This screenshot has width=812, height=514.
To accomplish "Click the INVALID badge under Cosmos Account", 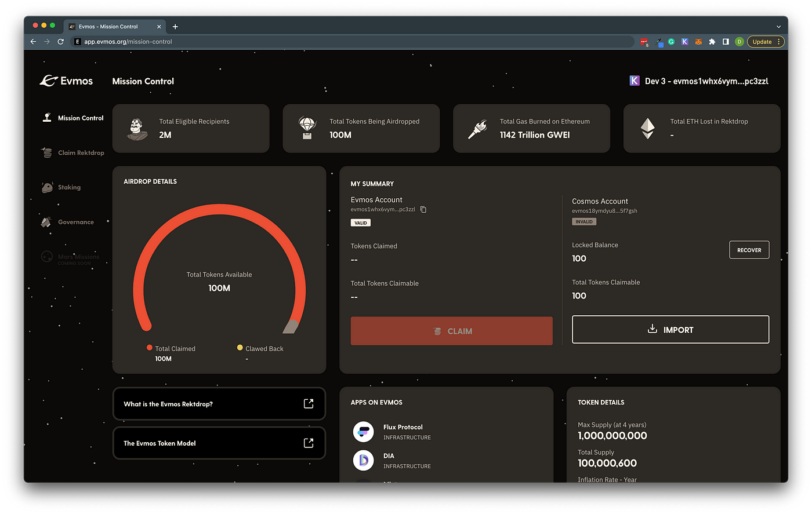I will pos(584,221).
